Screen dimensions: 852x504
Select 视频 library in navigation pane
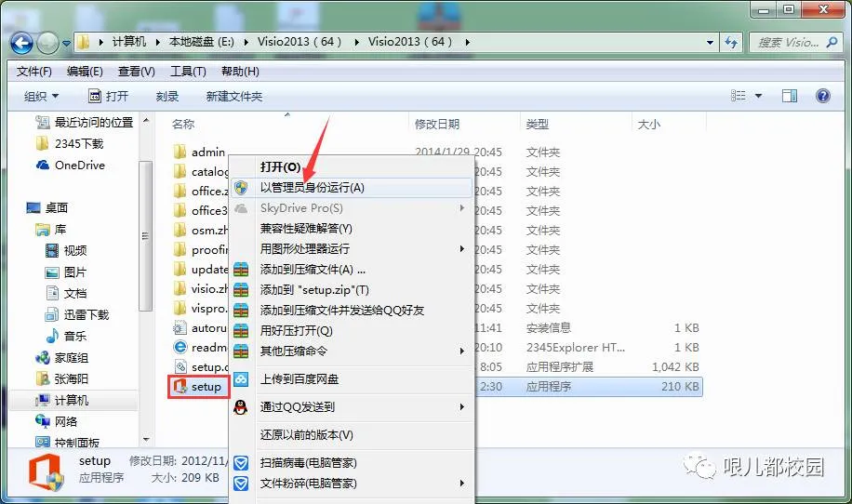pos(66,250)
